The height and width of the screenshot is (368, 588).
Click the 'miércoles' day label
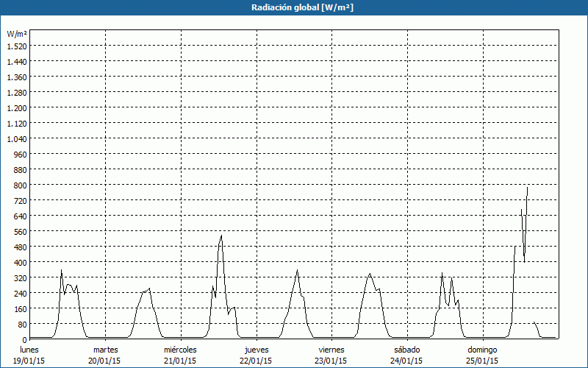click(x=180, y=350)
